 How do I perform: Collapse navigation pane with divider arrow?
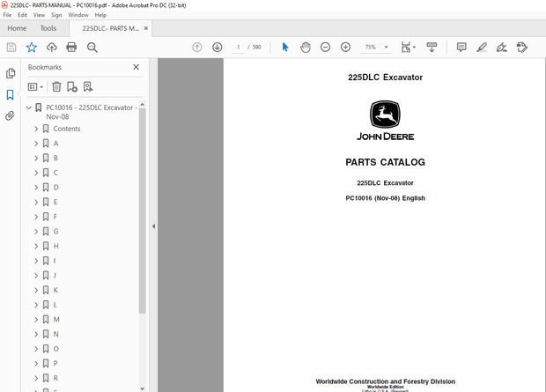pos(153,226)
